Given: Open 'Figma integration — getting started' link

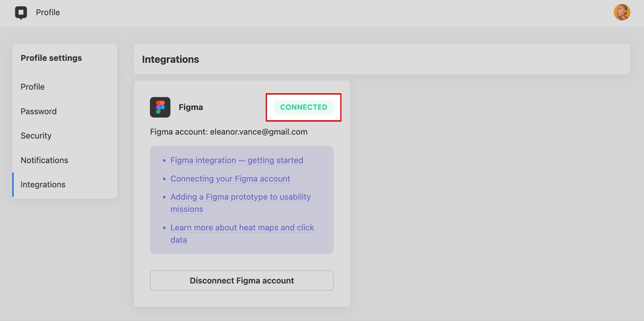Looking at the screenshot, I should coord(237,160).
